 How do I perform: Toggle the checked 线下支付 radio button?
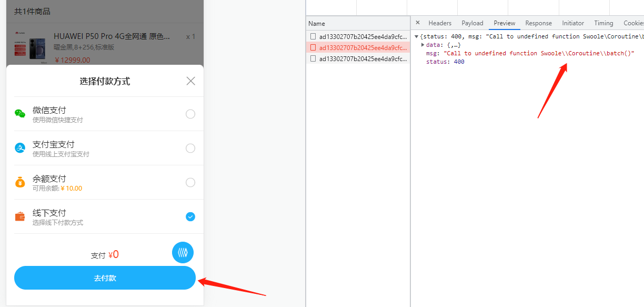pyautogui.click(x=190, y=217)
